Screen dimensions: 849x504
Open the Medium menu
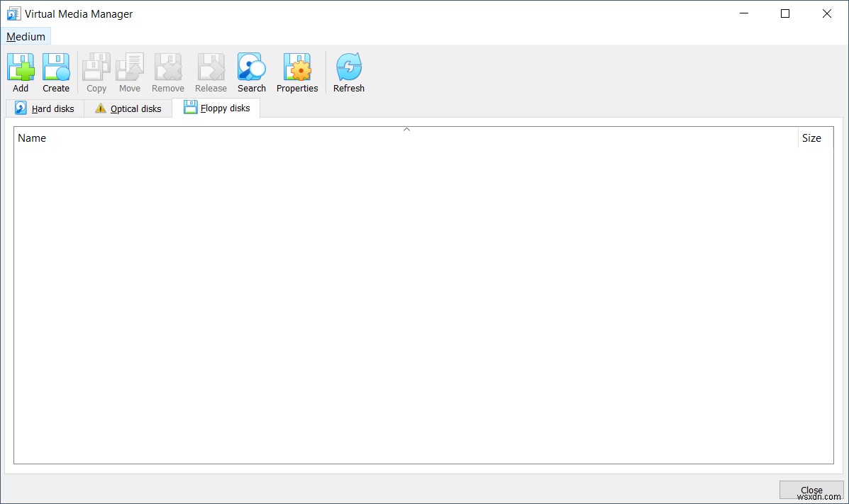click(26, 36)
